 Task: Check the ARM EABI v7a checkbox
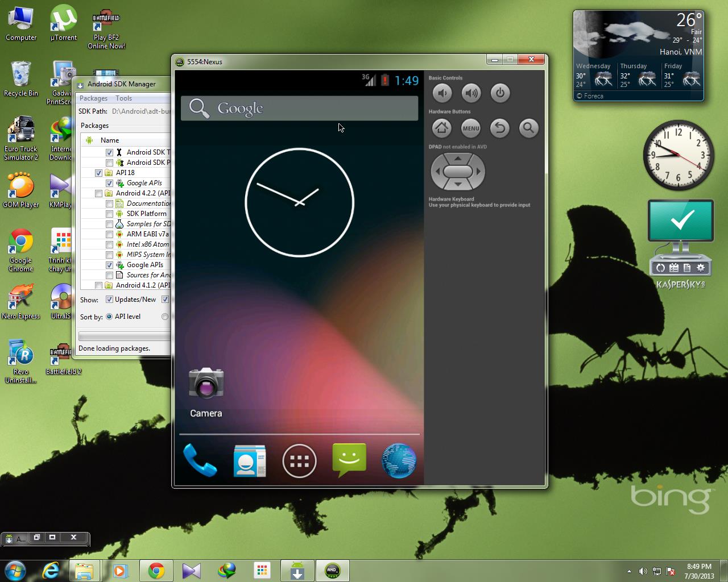(109, 234)
